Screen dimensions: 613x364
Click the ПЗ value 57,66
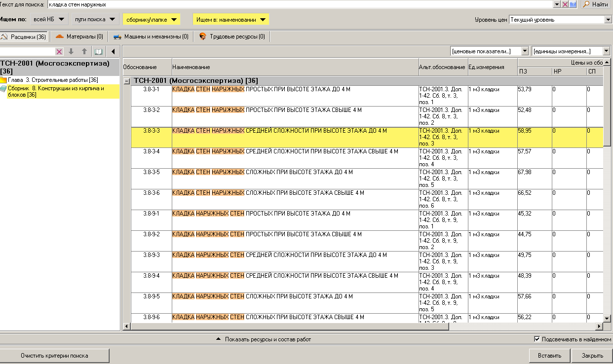coord(525,296)
